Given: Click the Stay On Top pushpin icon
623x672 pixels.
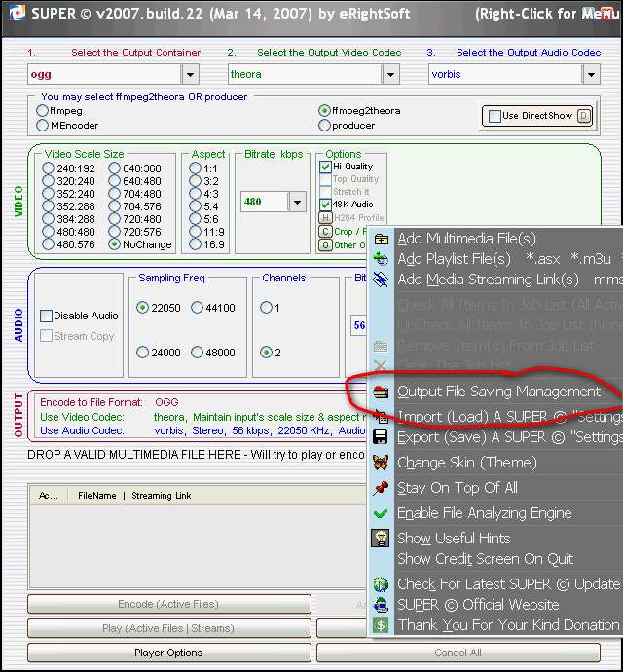Looking at the screenshot, I should pos(381,488).
